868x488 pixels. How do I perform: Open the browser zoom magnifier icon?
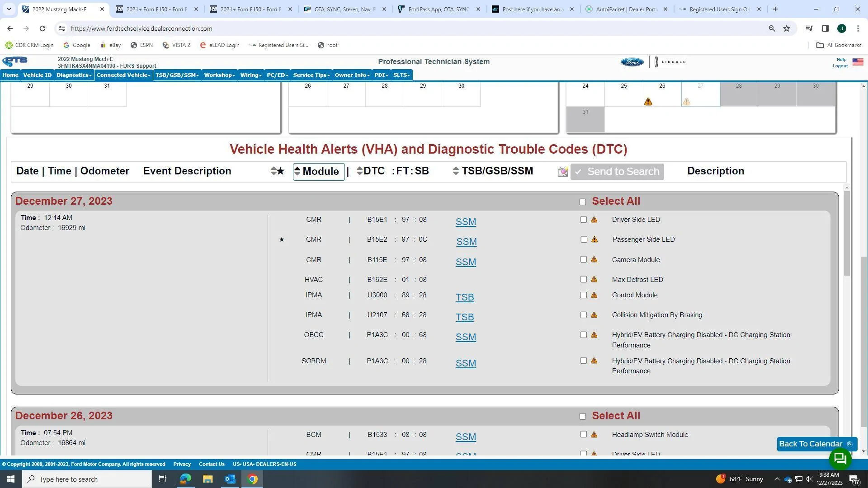772,28
